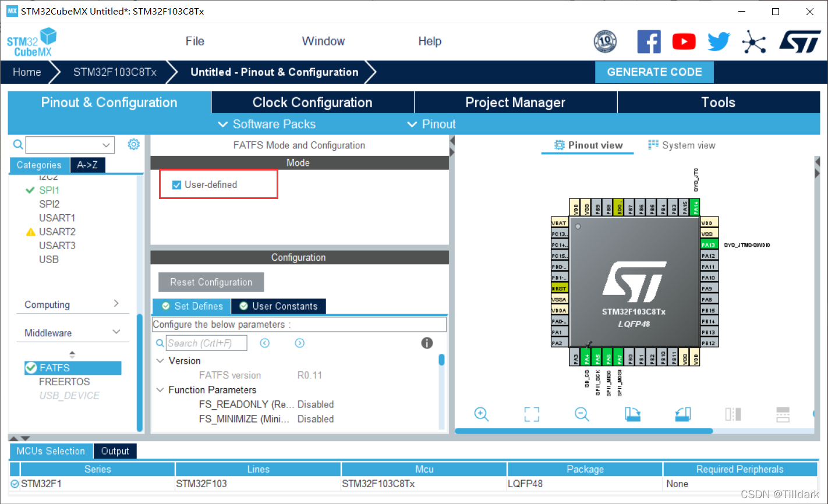The image size is (828, 504).
Task: Collapse the Function Parameters group
Action: point(160,390)
